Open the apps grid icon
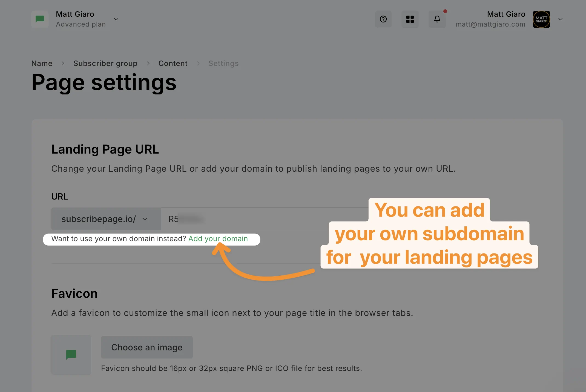 pyautogui.click(x=410, y=19)
